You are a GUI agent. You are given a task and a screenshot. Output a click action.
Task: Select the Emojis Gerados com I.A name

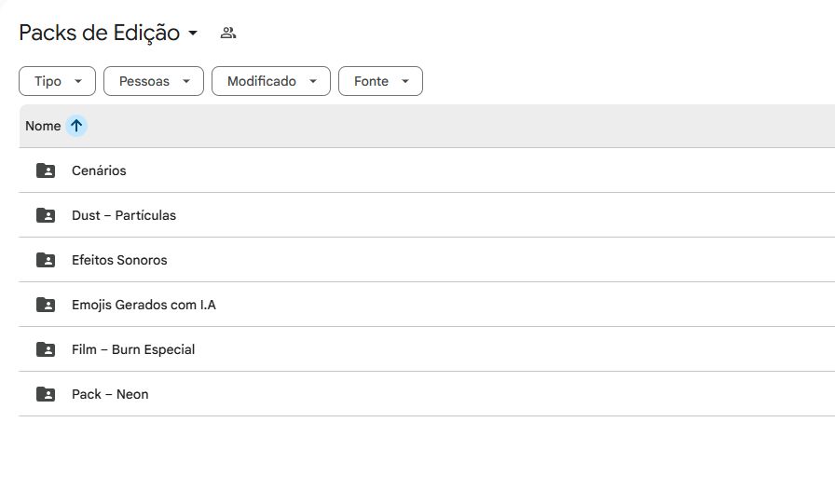[x=144, y=305]
